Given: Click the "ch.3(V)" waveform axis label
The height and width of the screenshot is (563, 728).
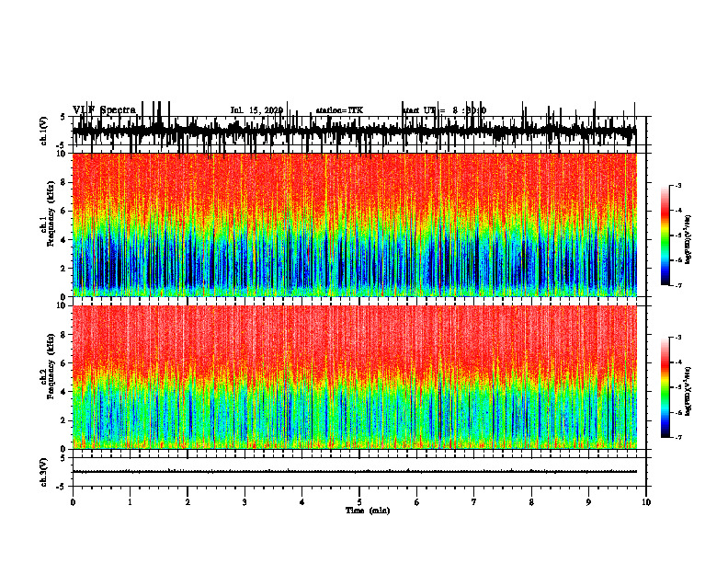Looking at the screenshot, I should point(44,472).
